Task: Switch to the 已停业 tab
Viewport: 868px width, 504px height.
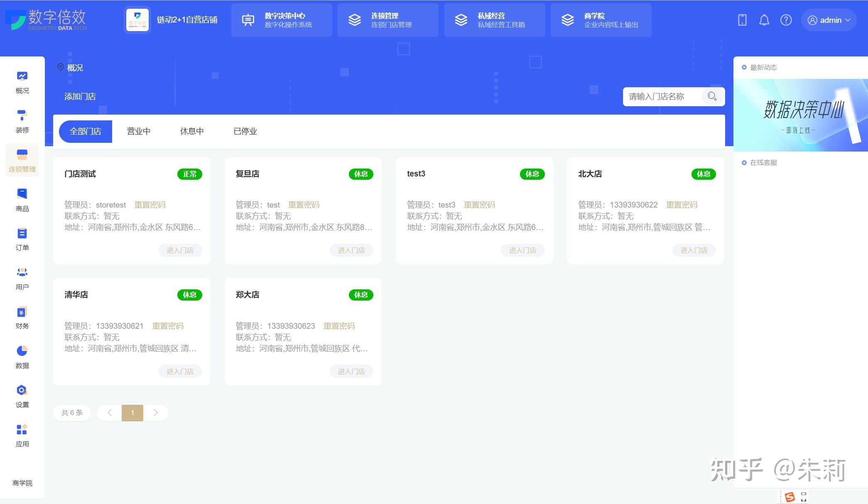Action: [245, 131]
